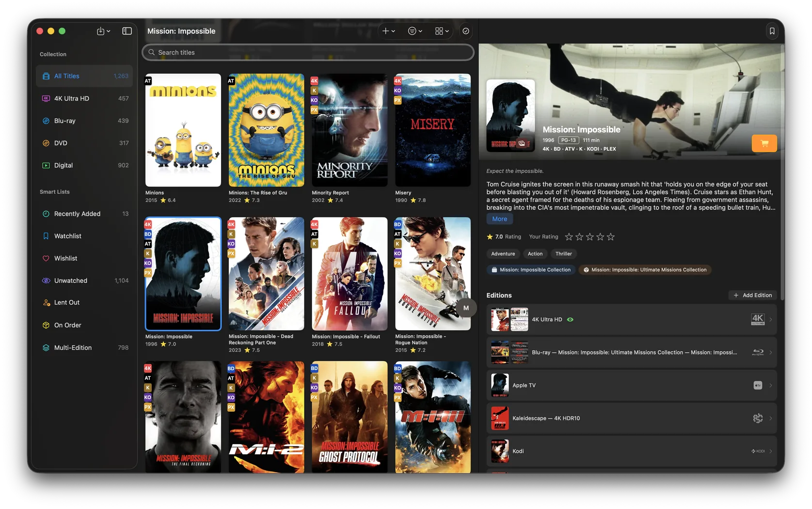This screenshot has height=509, width=812.
Task: Open the Recently Added smart list
Action: click(x=84, y=214)
